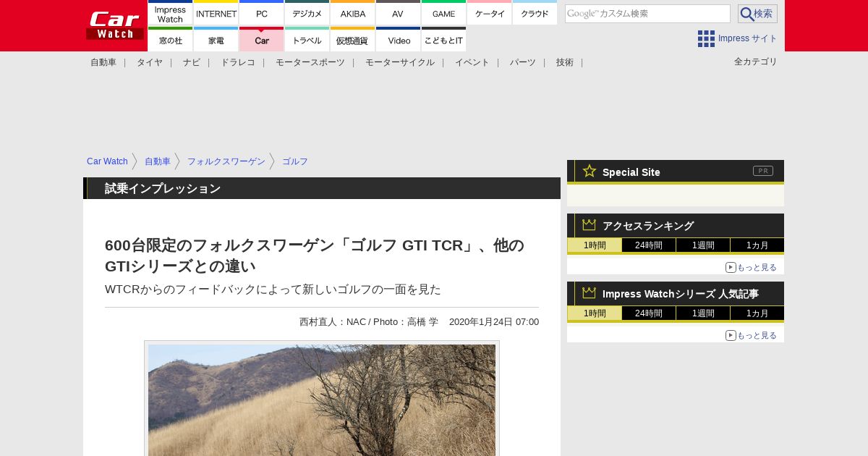Go to the イベント category

(x=472, y=62)
